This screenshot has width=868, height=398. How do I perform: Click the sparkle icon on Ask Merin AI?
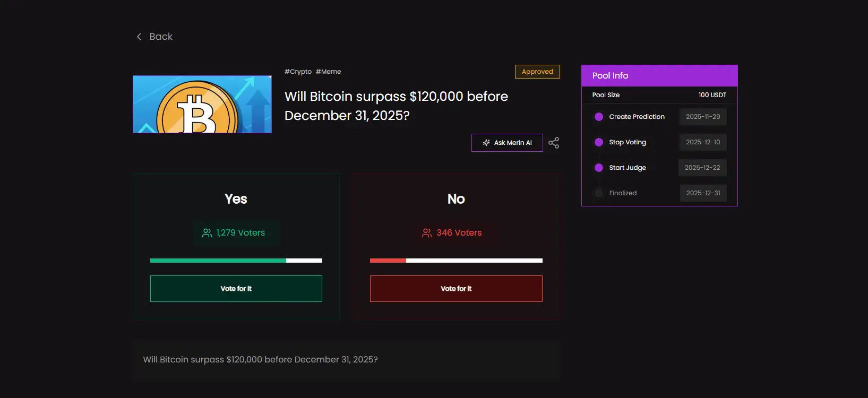point(486,143)
